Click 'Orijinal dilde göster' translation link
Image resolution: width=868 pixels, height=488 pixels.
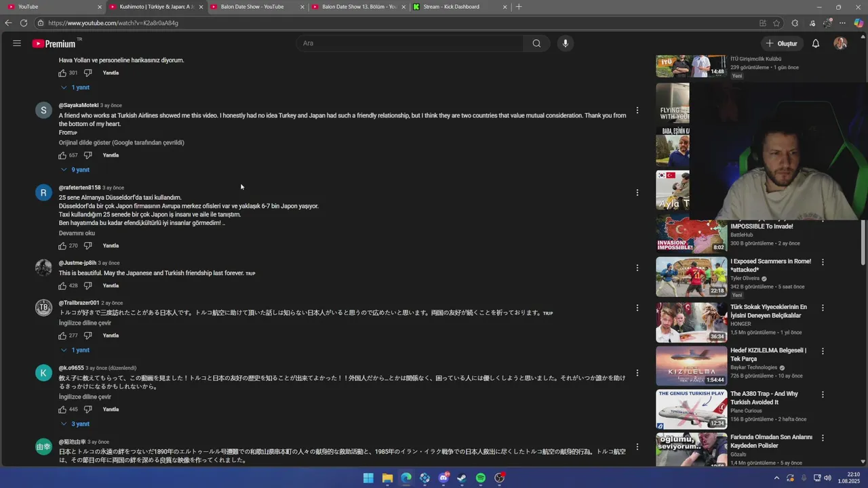pyautogui.click(x=121, y=143)
